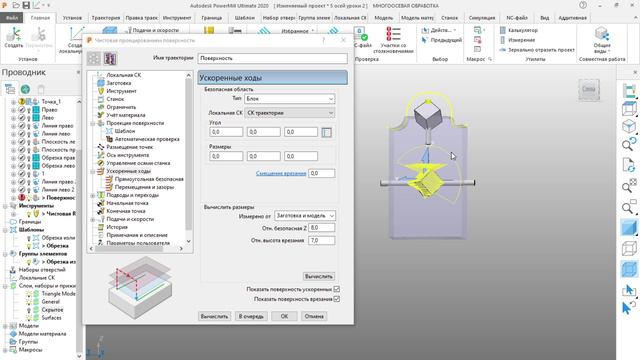Expand Подводы и переходы in the dialog tree
Screen dimensions: 640x360
[93, 195]
